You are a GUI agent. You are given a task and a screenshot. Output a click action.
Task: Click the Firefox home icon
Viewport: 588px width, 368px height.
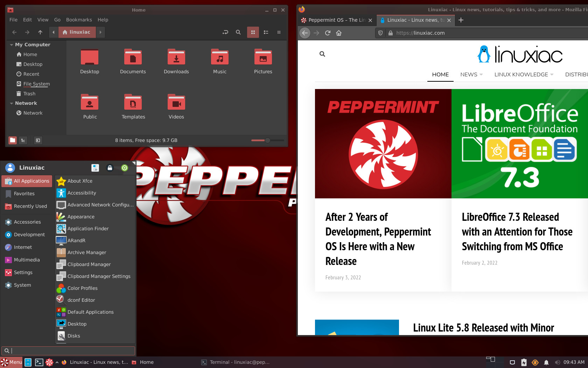click(339, 33)
